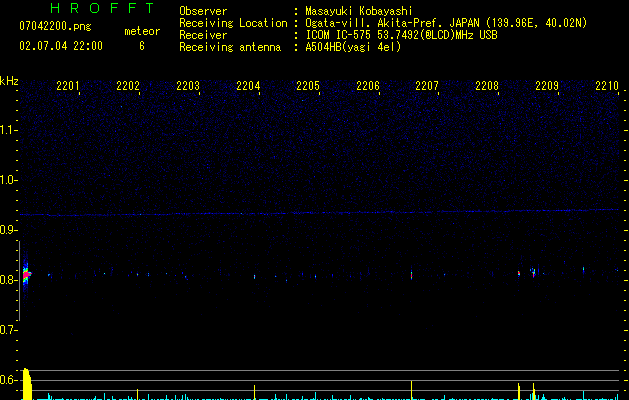The height and width of the screenshot is (400, 629).
Task: Click the meteor echo just before 2207
Action: [411, 275]
